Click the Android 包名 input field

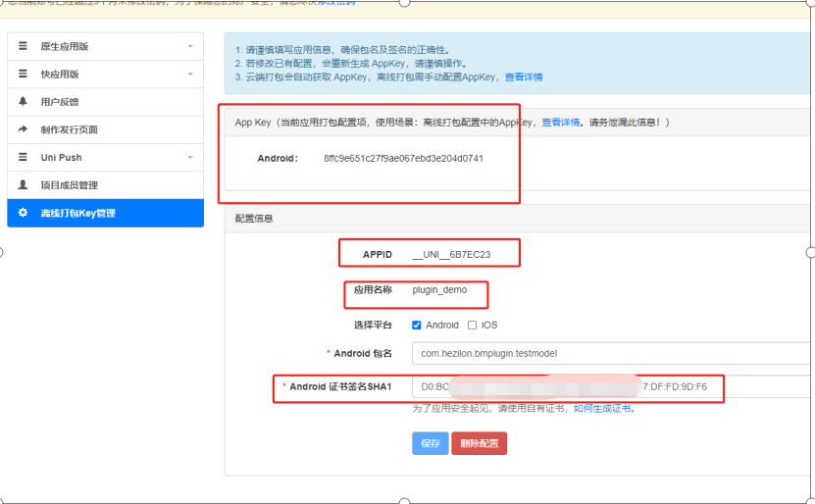(611, 353)
